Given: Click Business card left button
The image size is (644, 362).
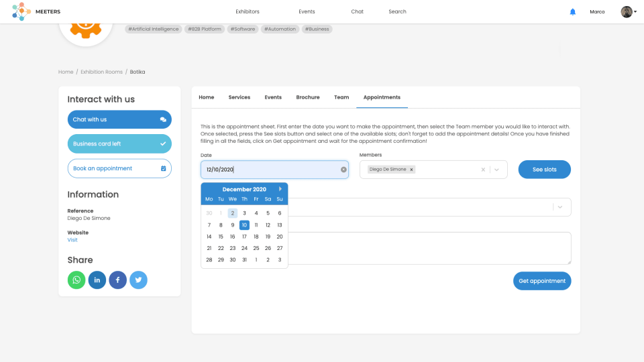Looking at the screenshot, I should point(119,143).
